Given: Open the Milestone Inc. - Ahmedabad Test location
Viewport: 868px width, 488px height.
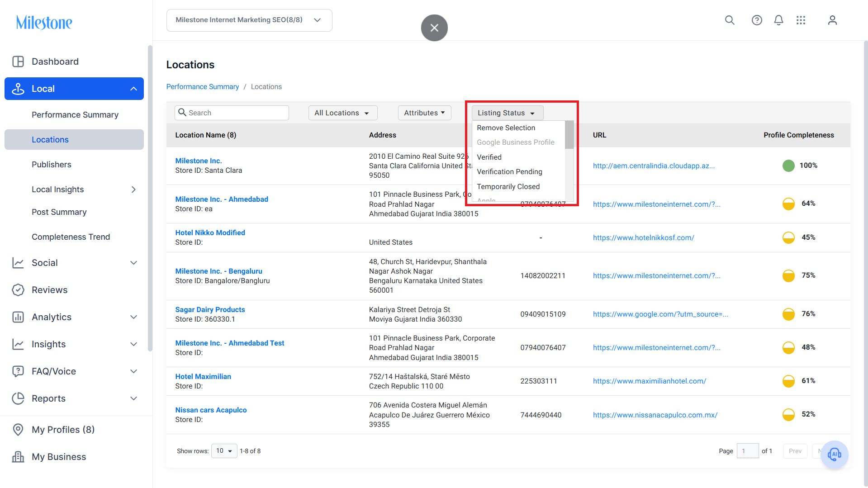Looking at the screenshot, I should tap(230, 343).
